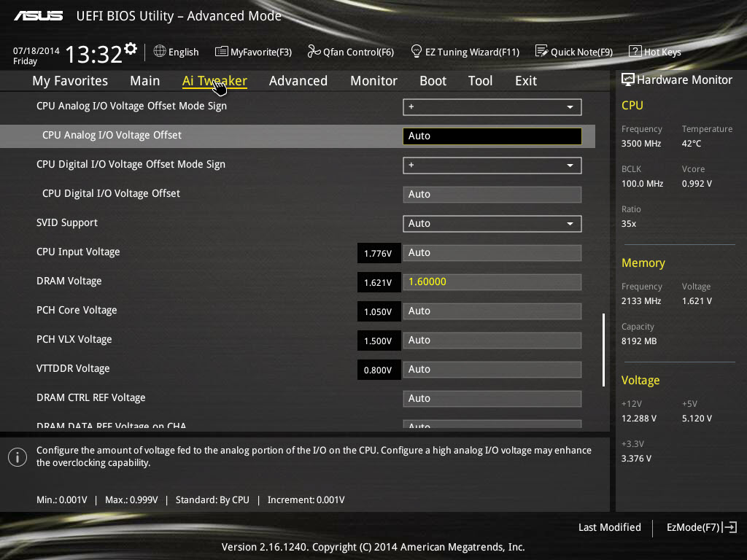Click the CPU Analog I/O Voltage Offset field
The height and width of the screenshot is (560, 747).
tap(492, 136)
